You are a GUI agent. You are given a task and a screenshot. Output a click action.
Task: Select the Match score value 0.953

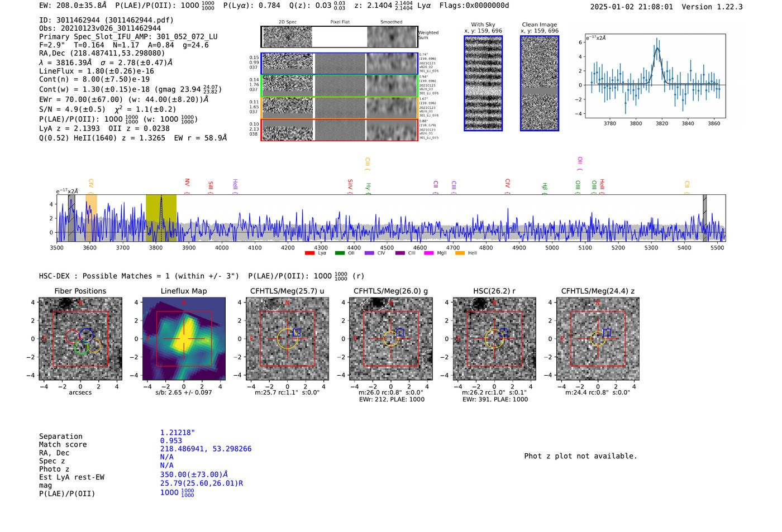(x=171, y=441)
